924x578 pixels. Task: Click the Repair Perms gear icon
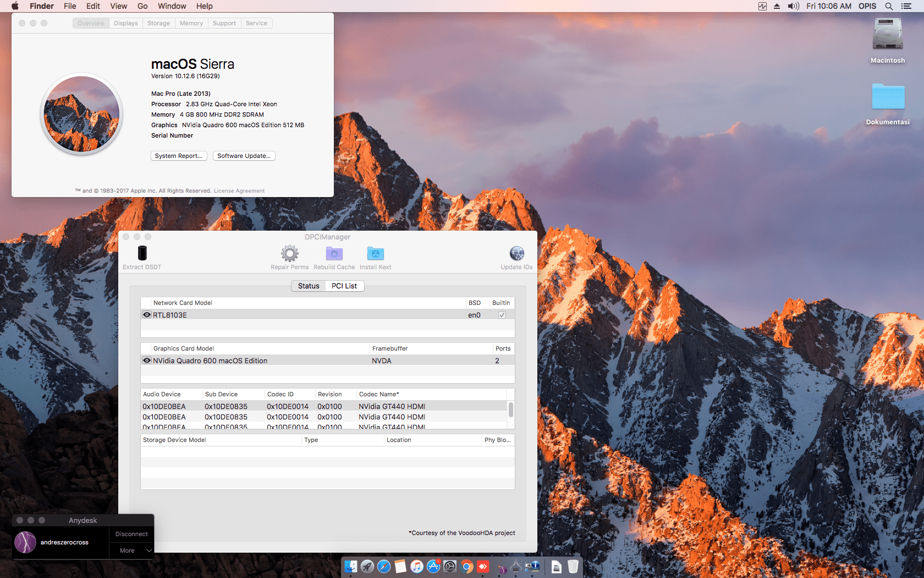[290, 254]
